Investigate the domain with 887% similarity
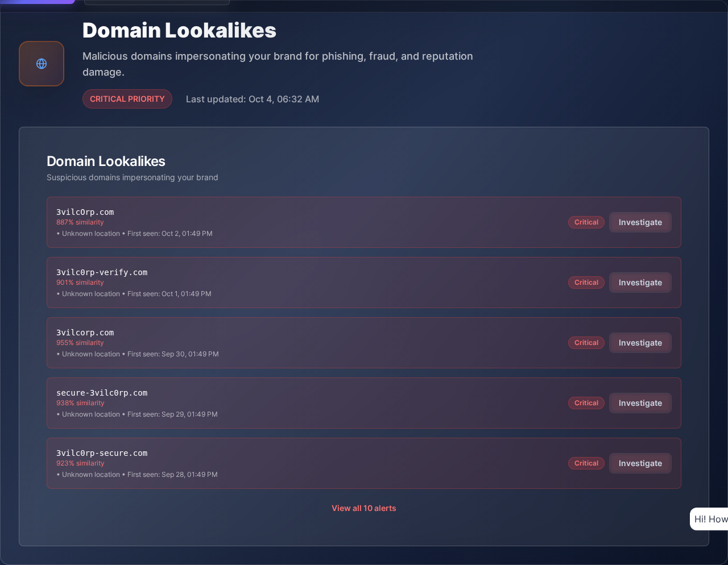This screenshot has height=565, width=728. 640,222
